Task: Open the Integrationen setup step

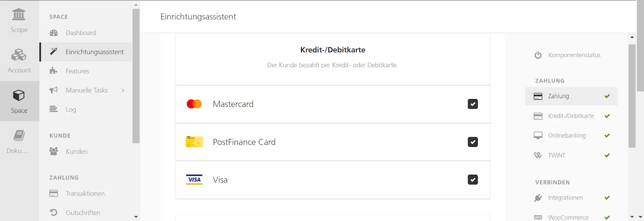Action: point(565,198)
